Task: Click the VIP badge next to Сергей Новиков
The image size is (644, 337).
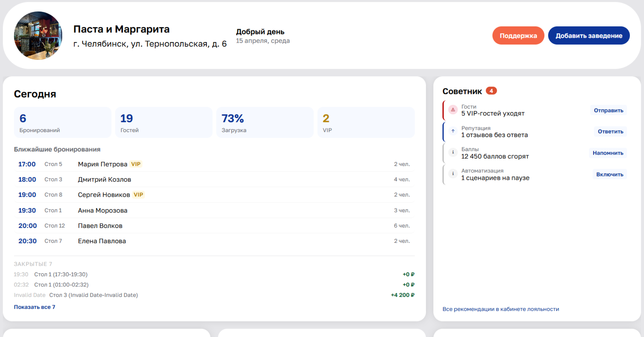Action: [x=138, y=195]
